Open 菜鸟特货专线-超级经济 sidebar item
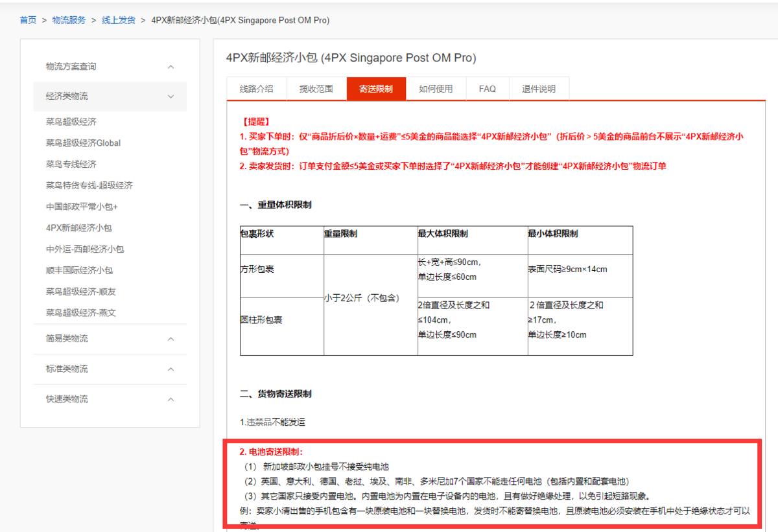778x532 pixels. 89,185
